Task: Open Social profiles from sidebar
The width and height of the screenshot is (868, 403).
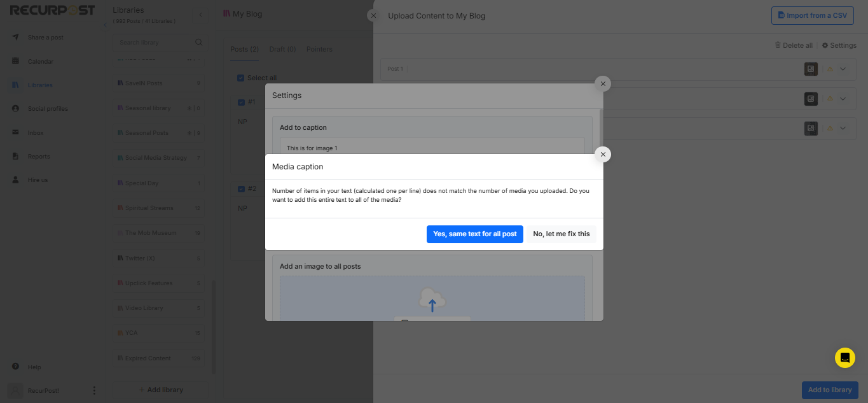Action: pyautogui.click(x=48, y=109)
